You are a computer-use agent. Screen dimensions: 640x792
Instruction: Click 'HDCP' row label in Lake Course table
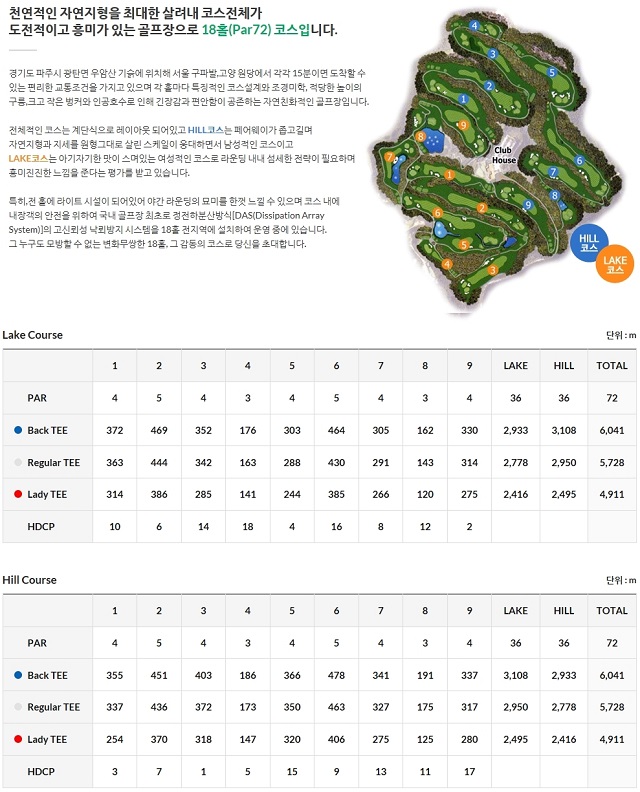point(41,526)
